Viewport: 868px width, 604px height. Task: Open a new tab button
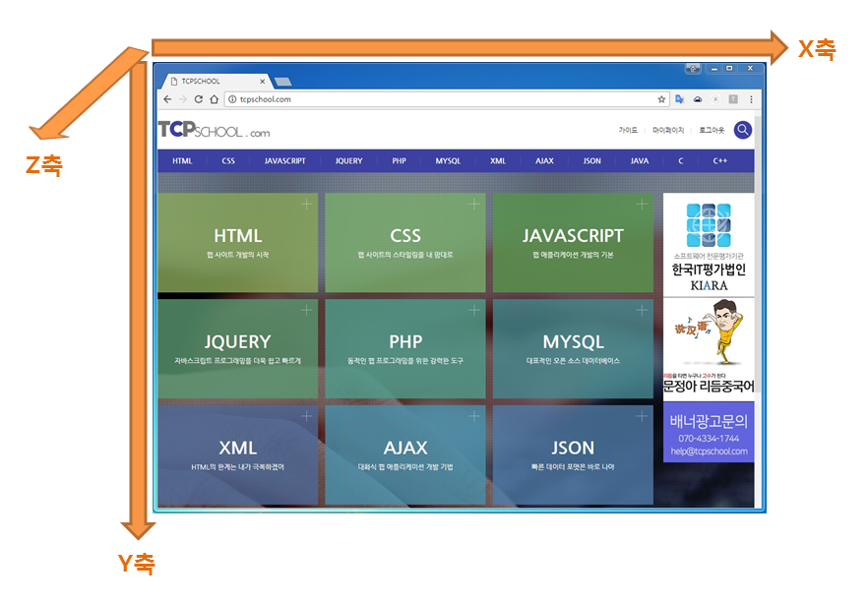282,82
